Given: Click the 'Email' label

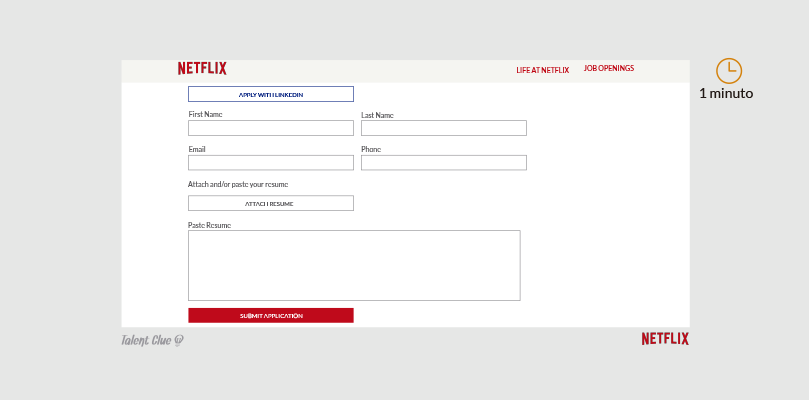Looking at the screenshot, I should [x=197, y=149].
